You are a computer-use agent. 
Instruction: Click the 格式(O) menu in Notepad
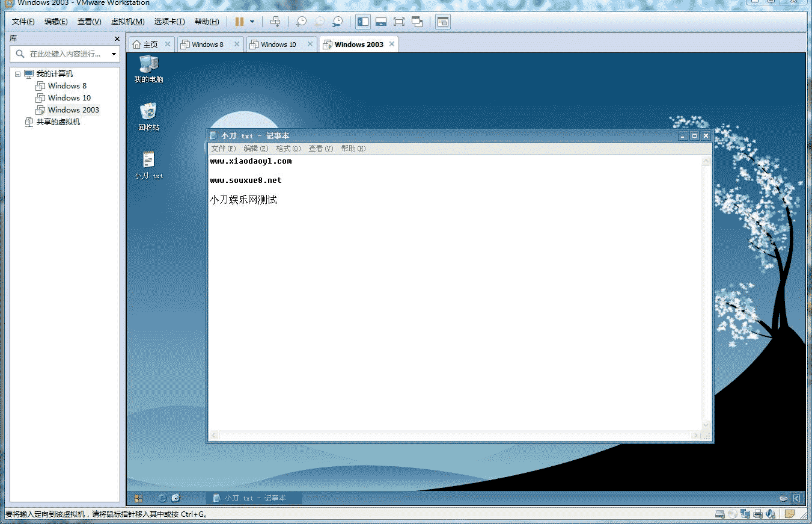[x=288, y=149]
